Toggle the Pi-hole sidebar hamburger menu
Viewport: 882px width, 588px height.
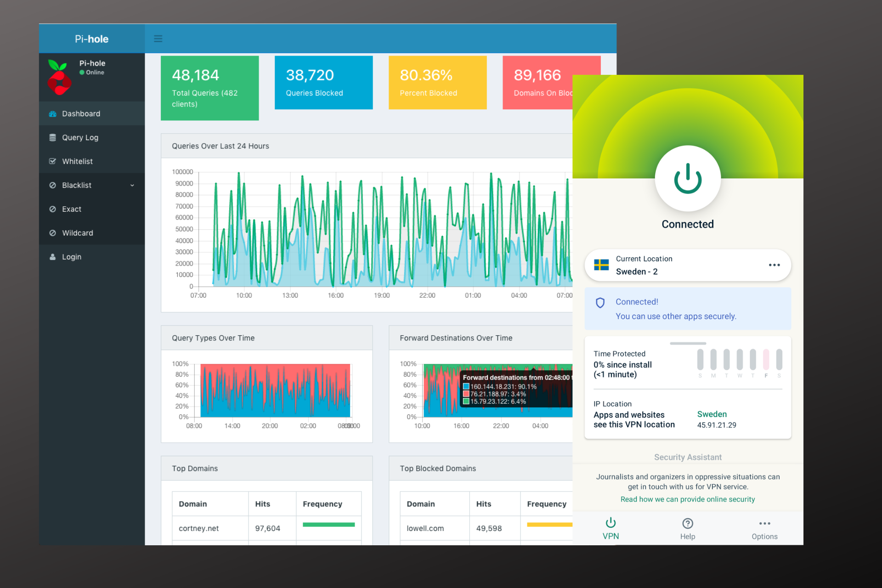pos(158,39)
